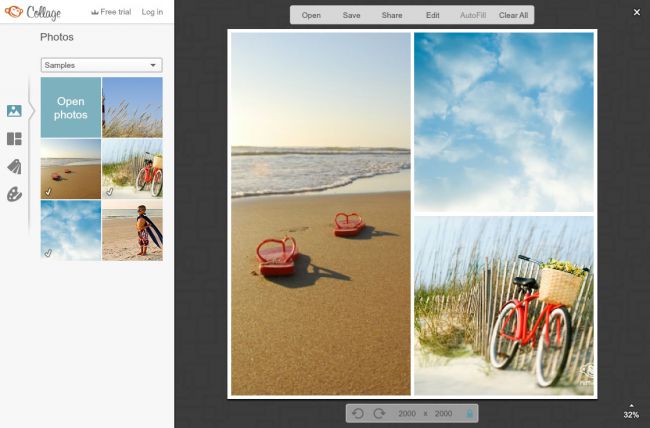Click Edit in the top toolbar

point(432,16)
